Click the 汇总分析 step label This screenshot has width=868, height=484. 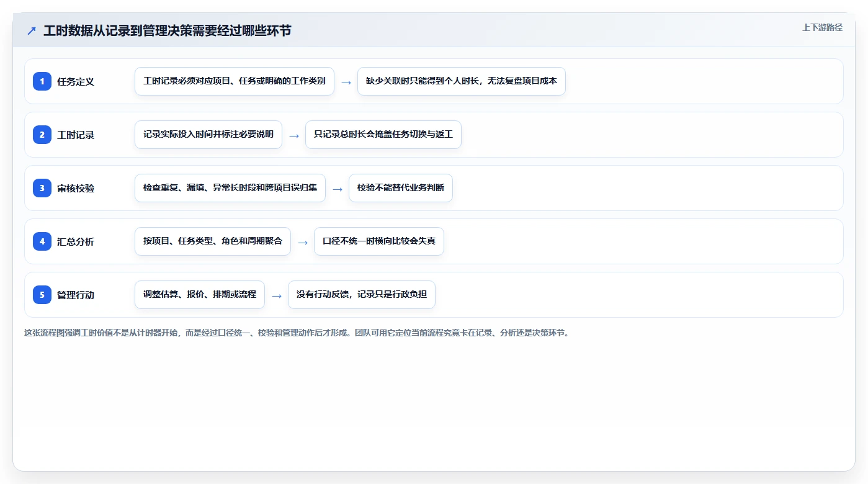[x=76, y=241]
